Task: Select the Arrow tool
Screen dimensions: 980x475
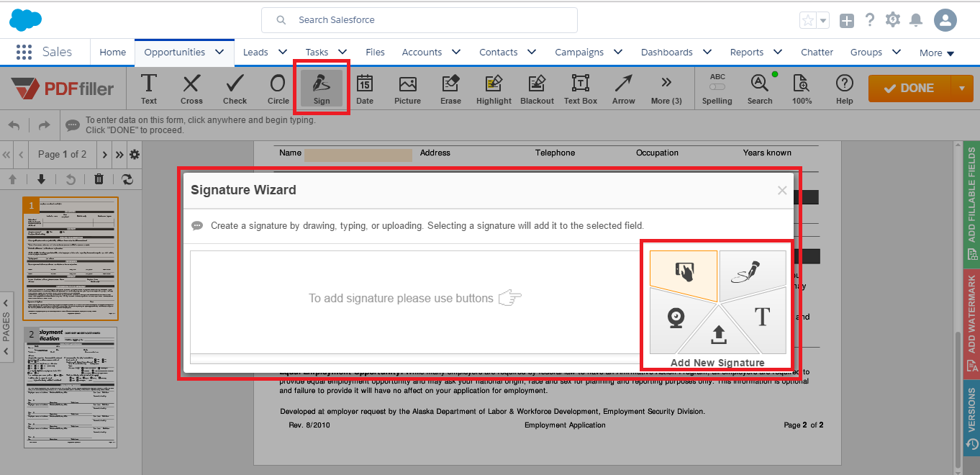Action: 623,89
